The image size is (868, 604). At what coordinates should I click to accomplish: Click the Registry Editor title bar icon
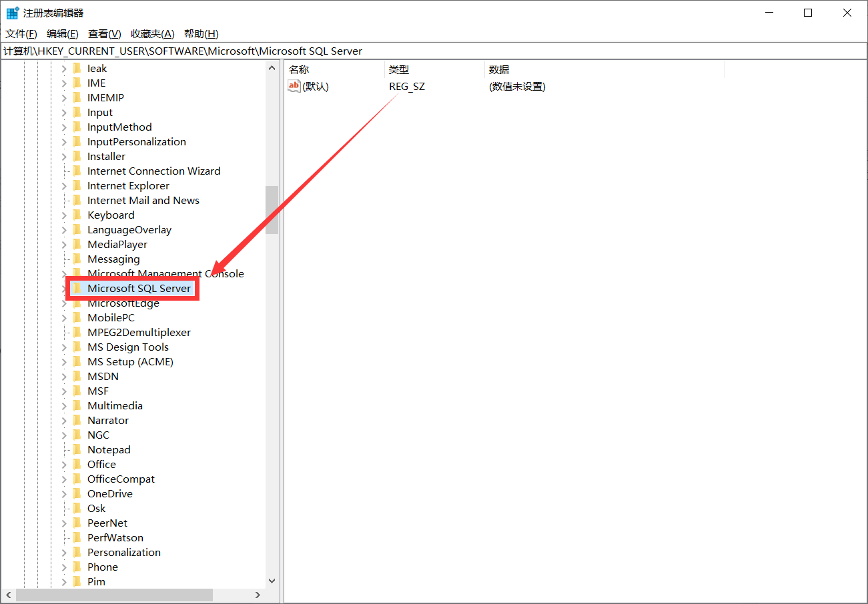click(13, 13)
